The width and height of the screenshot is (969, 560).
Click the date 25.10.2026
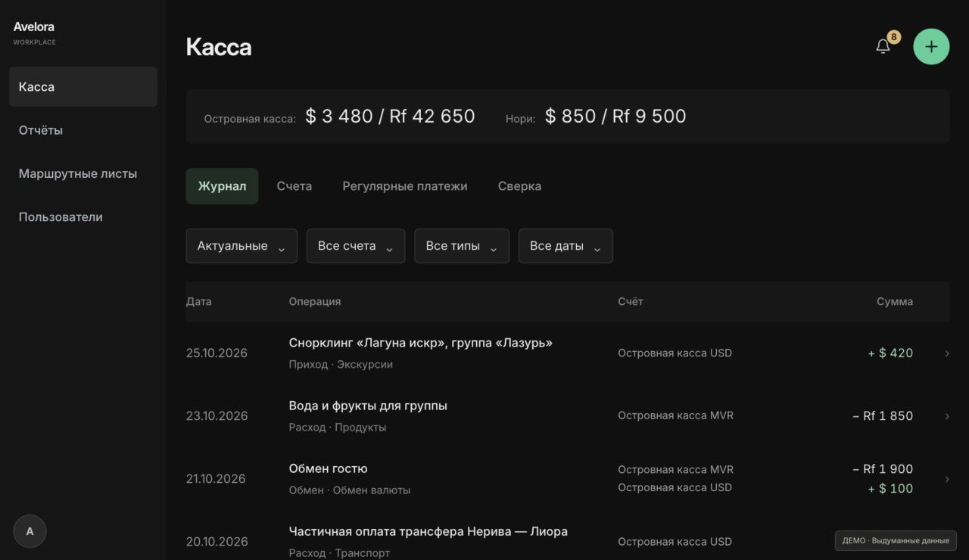[x=217, y=353]
